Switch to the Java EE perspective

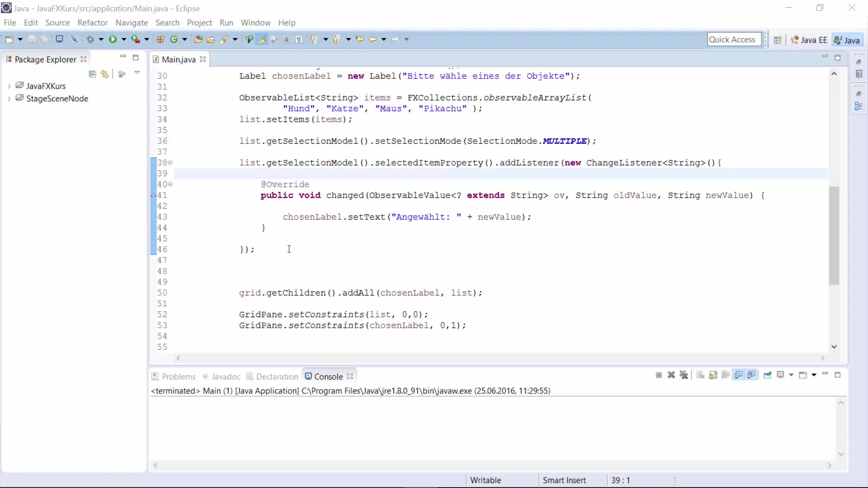[809, 40]
